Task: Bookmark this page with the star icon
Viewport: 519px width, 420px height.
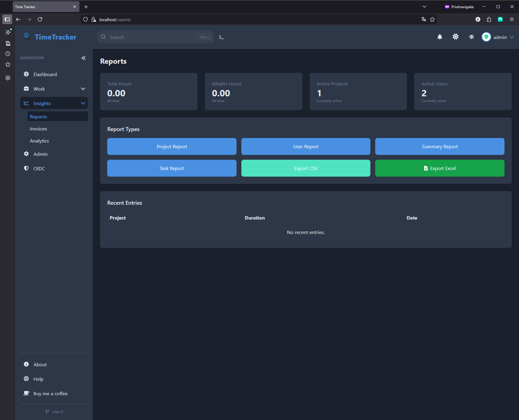Action: click(432, 19)
